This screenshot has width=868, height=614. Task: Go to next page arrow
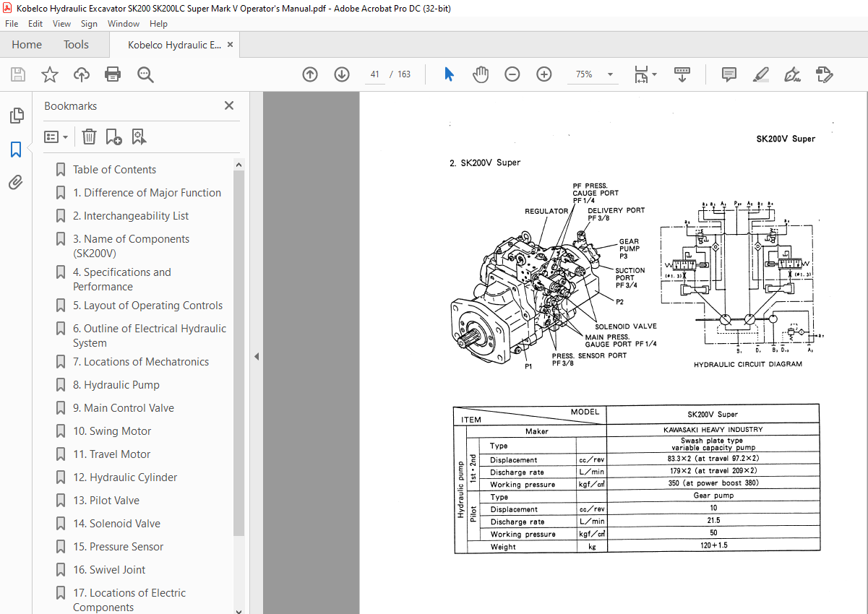pyautogui.click(x=342, y=74)
